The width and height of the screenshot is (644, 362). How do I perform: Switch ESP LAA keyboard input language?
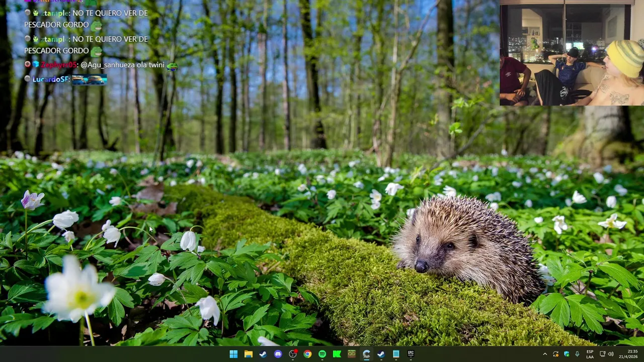point(590,354)
